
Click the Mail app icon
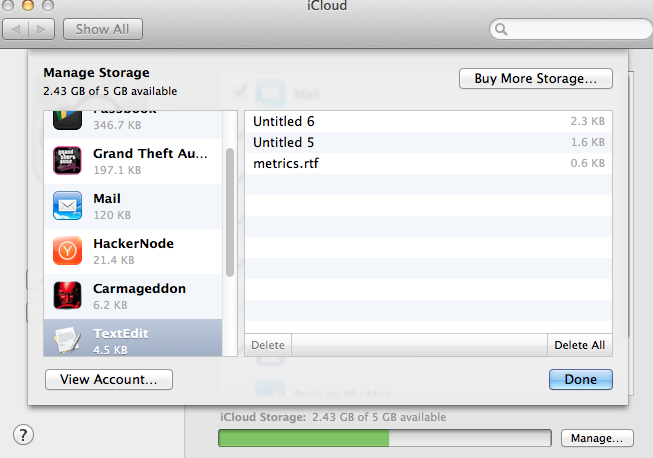click(x=67, y=205)
